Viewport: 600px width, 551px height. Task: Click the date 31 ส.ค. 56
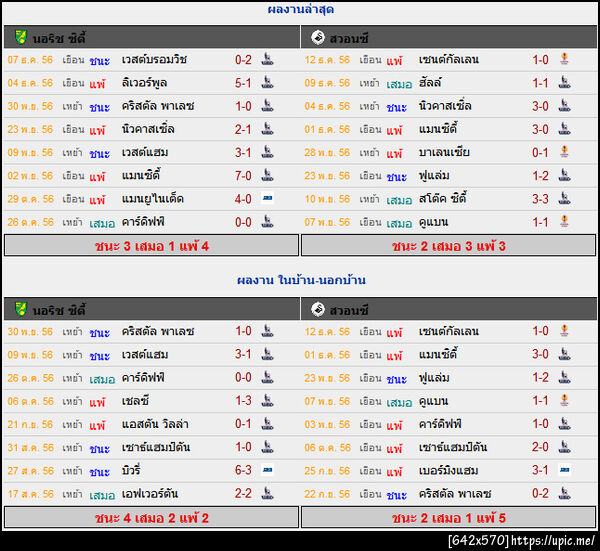pos(30,447)
